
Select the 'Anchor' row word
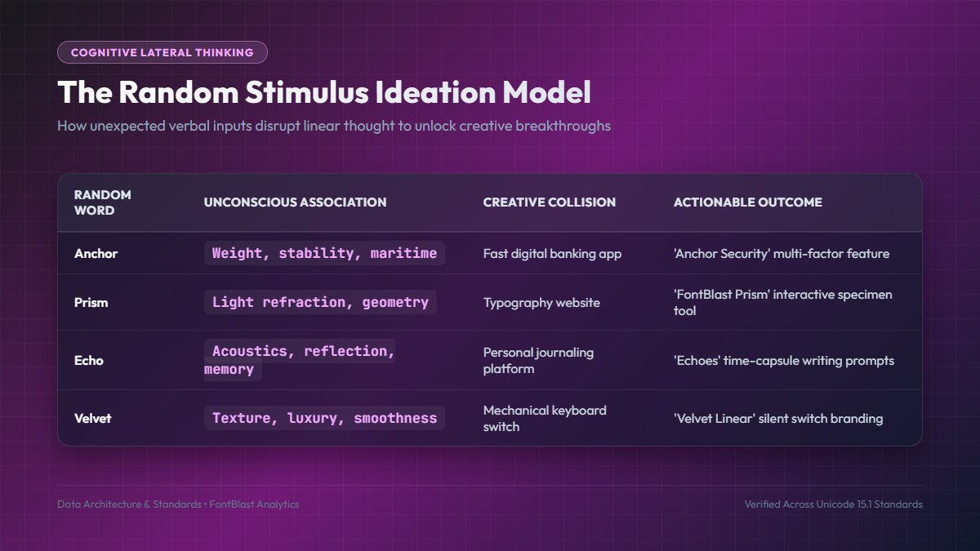pyautogui.click(x=96, y=254)
